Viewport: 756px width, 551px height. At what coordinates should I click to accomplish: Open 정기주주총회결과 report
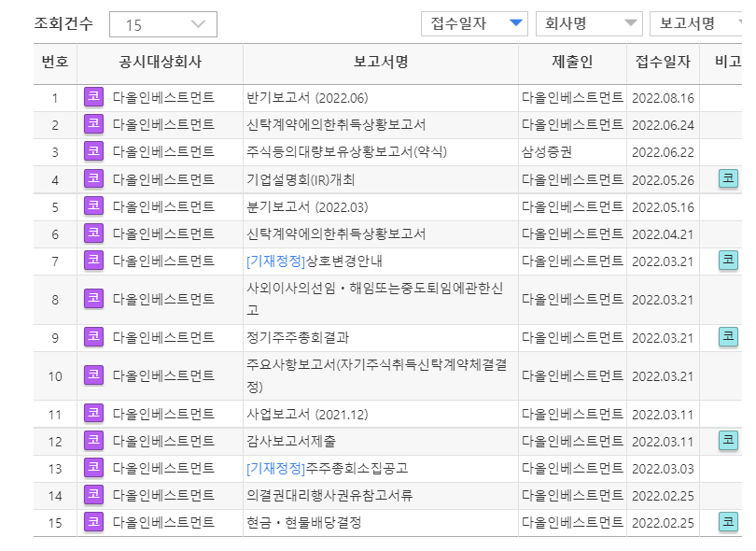(298, 338)
